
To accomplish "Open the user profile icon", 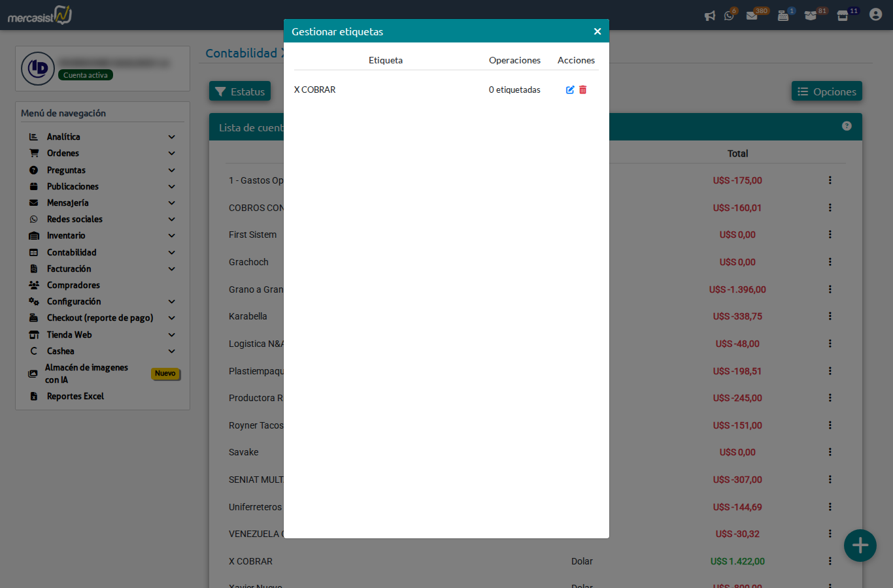I will tap(875, 14).
